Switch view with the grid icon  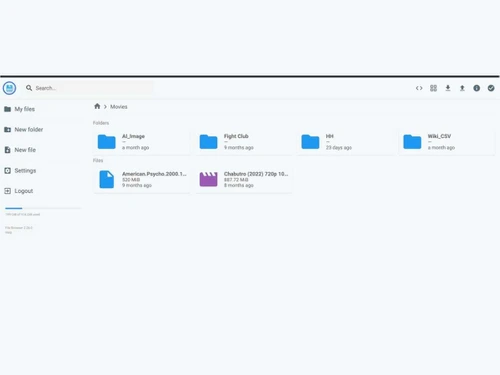pos(433,88)
